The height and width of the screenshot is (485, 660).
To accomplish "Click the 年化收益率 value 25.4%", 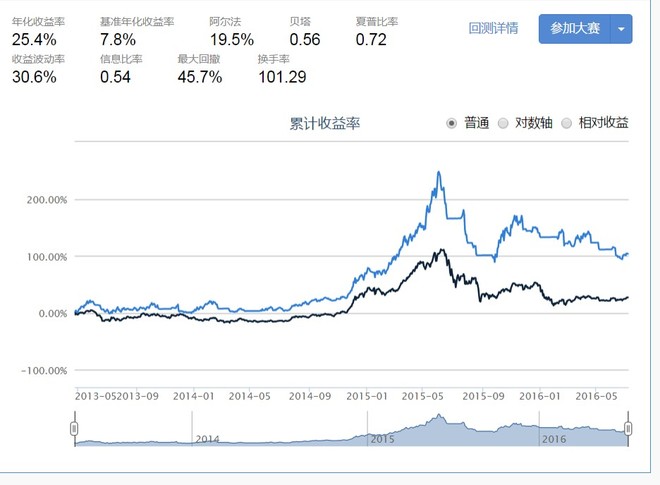I will (x=34, y=40).
